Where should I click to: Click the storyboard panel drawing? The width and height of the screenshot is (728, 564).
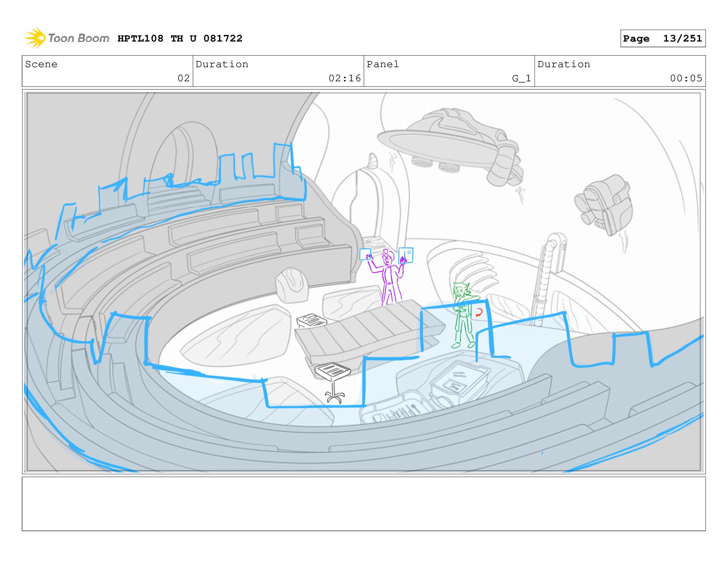click(x=364, y=282)
